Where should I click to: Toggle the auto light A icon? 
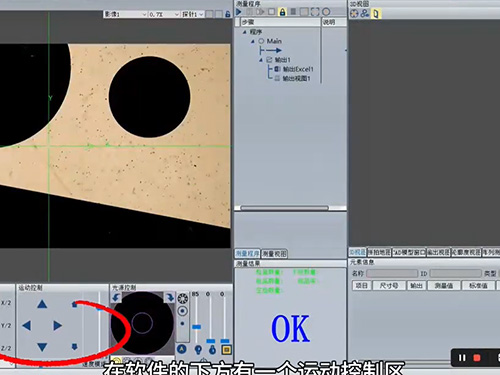[182, 349]
